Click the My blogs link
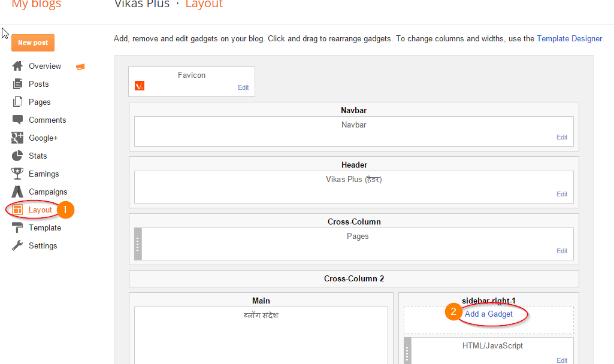This screenshot has height=364, width=614. 37,4
